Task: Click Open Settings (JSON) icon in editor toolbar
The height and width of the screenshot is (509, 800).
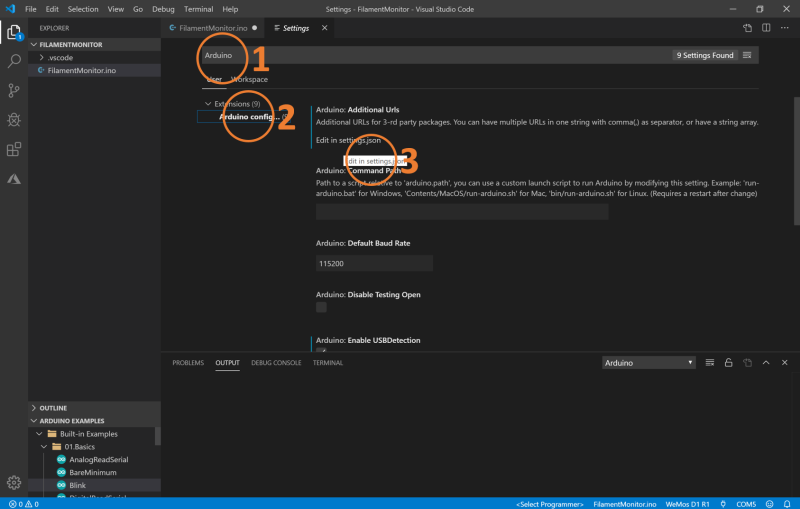Action: point(747,28)
